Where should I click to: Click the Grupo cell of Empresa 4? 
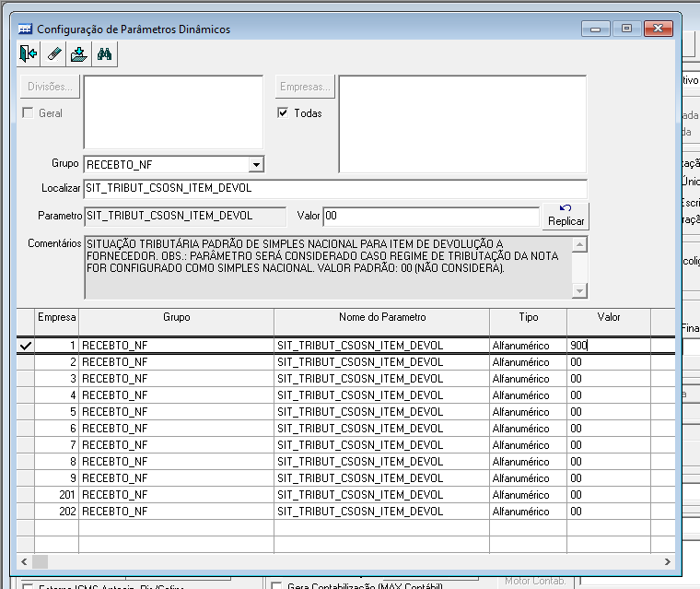click(x=176, y=395)
